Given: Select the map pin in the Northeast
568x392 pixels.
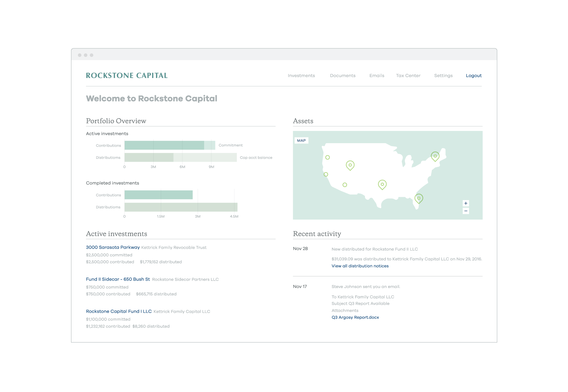Looking at the screenshot, I should 435,156.
